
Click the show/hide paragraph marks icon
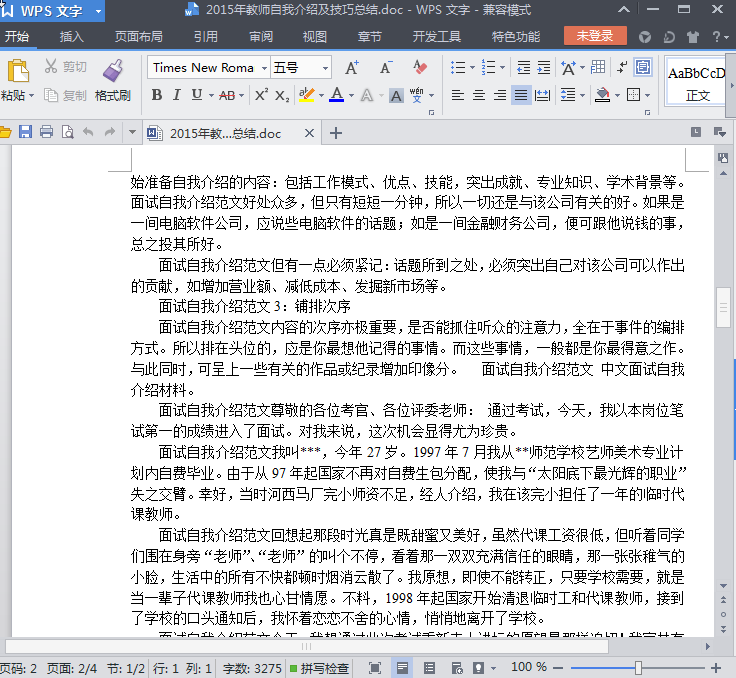click(x=622, y=67)
